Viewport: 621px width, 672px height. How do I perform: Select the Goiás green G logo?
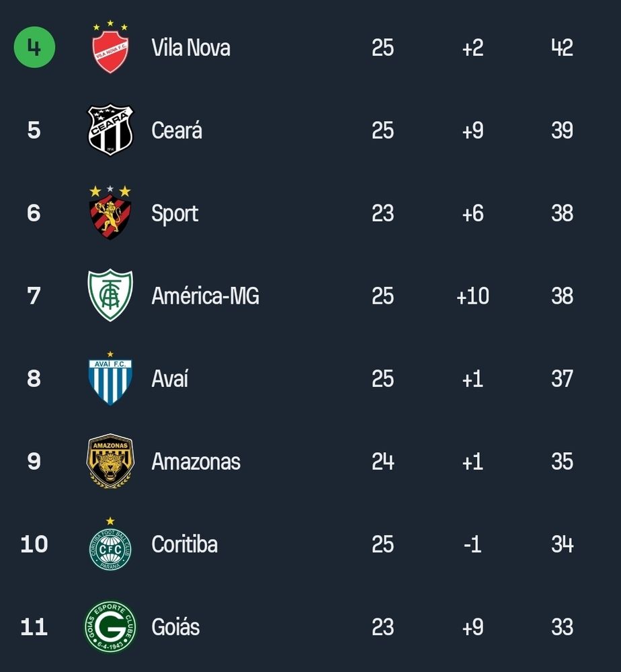tap(110, 626)
